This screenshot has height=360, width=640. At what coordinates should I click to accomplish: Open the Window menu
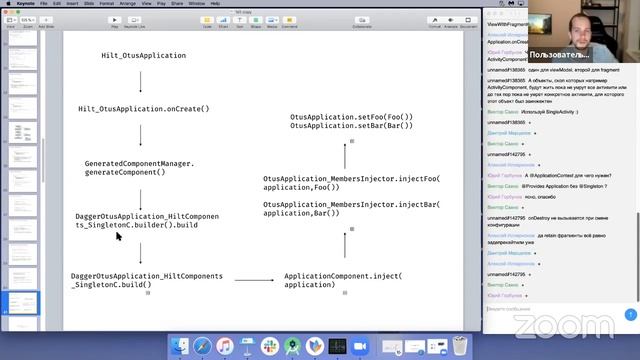(x=197, y=3)
